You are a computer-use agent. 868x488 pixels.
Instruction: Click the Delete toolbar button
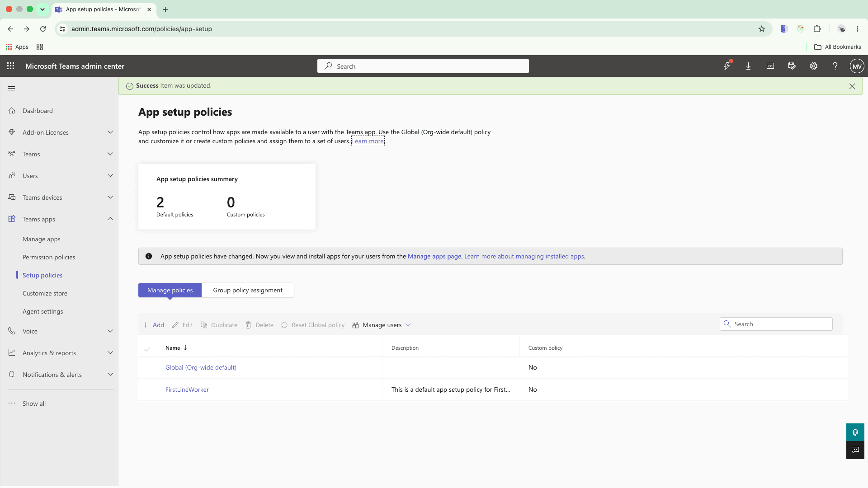pos(259,325)
